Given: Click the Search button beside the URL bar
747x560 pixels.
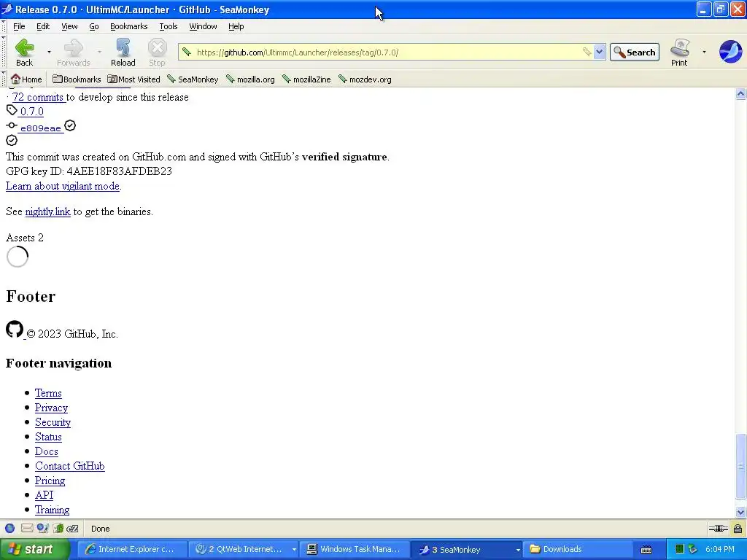Looking at the screenshot, I should click(x=635, y=52).
